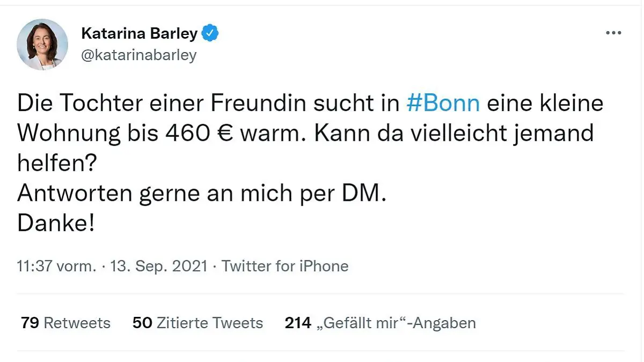Click the retweet count number 79
644x362 pixels.
(x=30, y=323)
